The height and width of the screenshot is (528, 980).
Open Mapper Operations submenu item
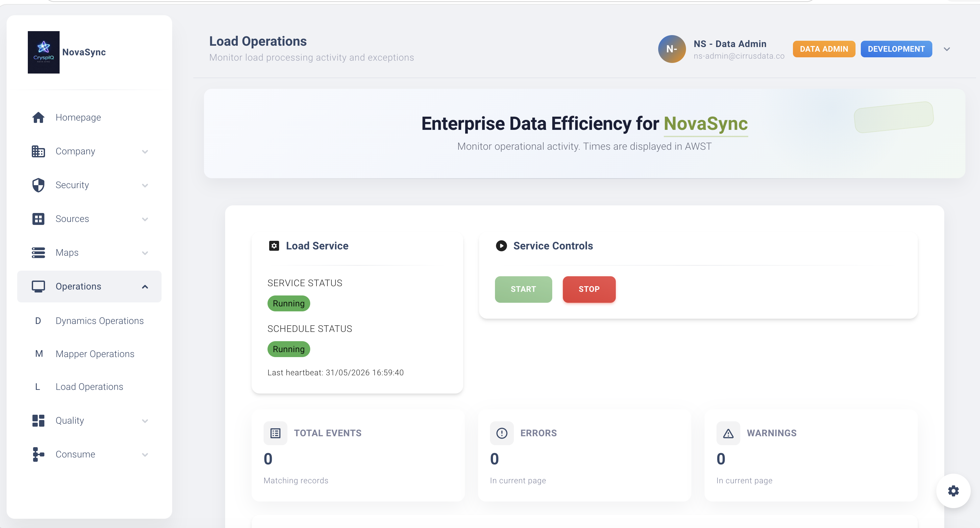click(89, 354)
